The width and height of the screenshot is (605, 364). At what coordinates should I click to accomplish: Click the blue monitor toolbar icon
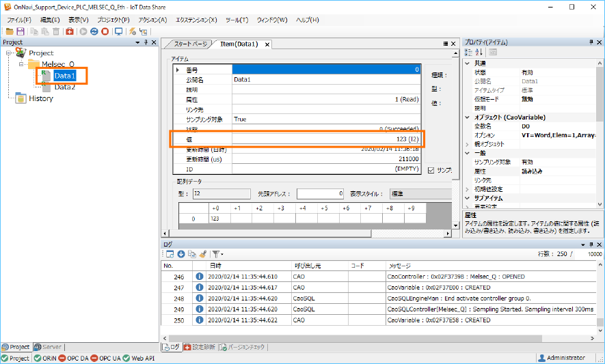[119, 31]
